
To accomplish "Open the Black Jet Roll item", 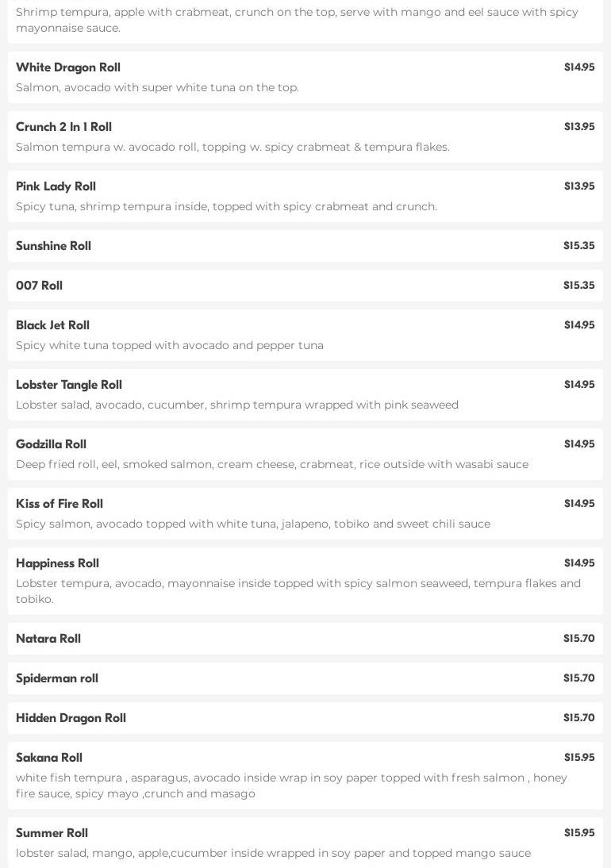I will pyautogui.click(x=52, y=325).
